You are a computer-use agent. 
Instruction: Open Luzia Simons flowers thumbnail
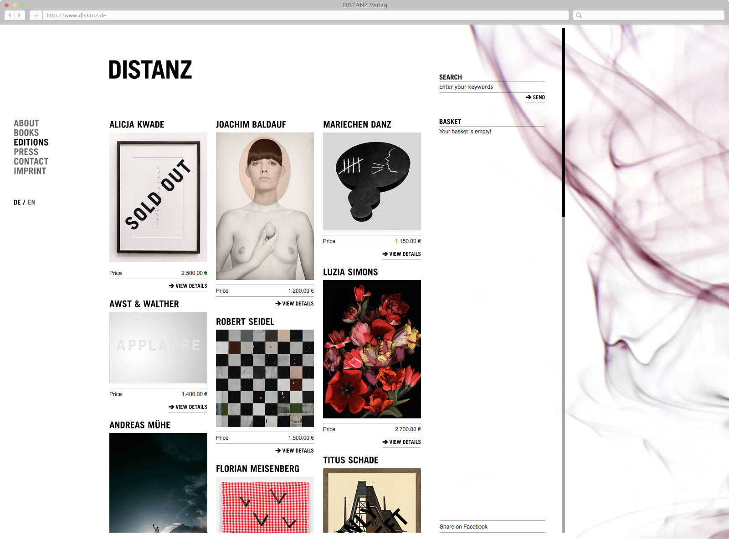(372, 349)
